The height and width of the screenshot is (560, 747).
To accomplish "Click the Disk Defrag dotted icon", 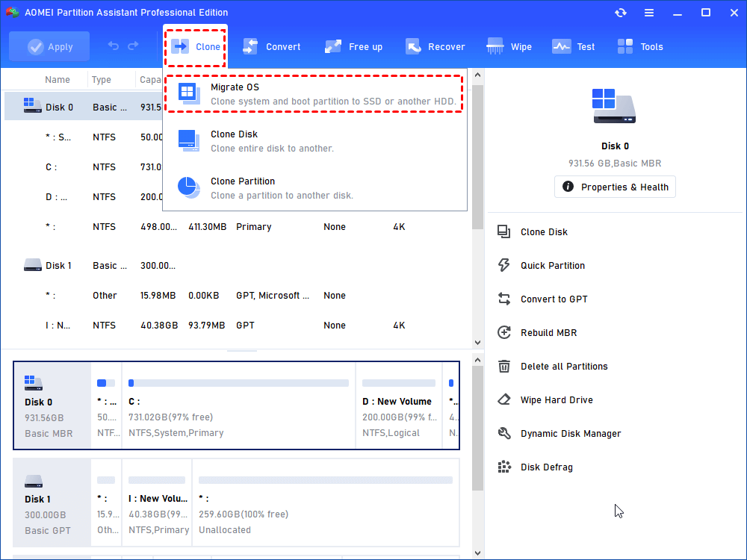I will (x=504, y=467).
